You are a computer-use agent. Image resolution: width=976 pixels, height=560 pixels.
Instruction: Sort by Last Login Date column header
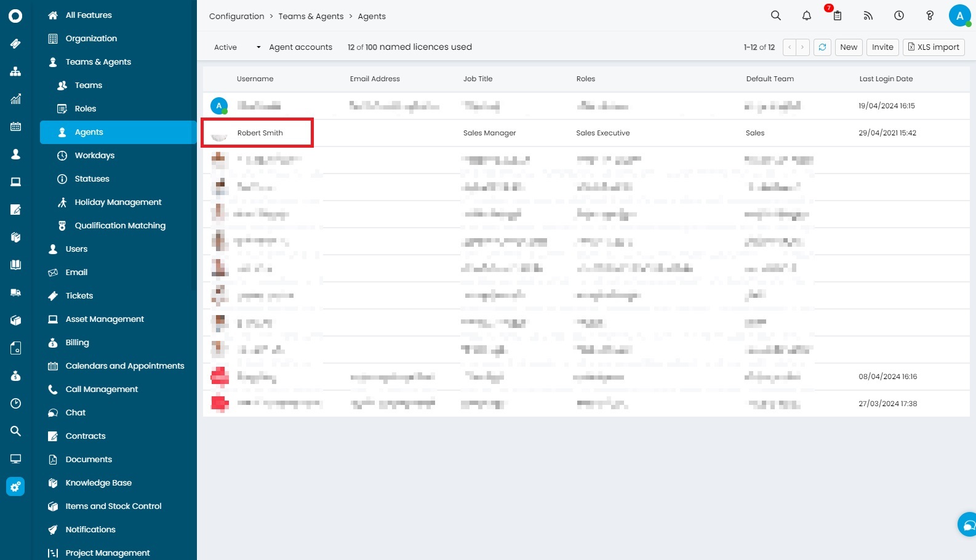pos(886,79)
